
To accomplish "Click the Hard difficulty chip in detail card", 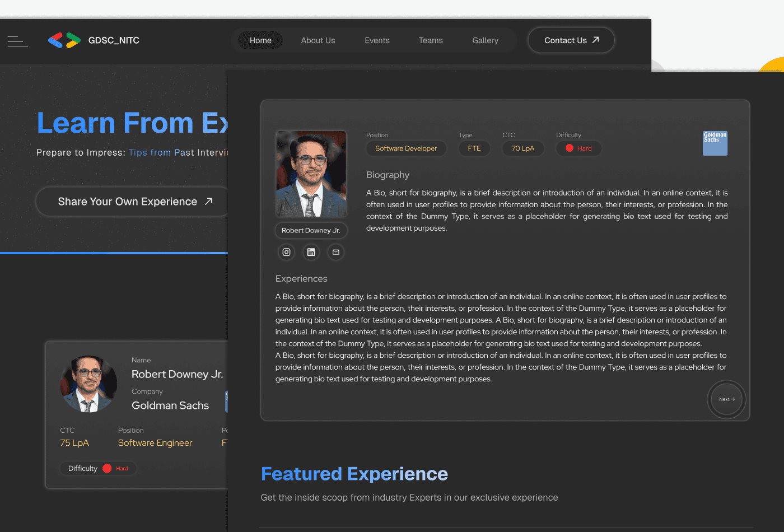I will point(578,148).
